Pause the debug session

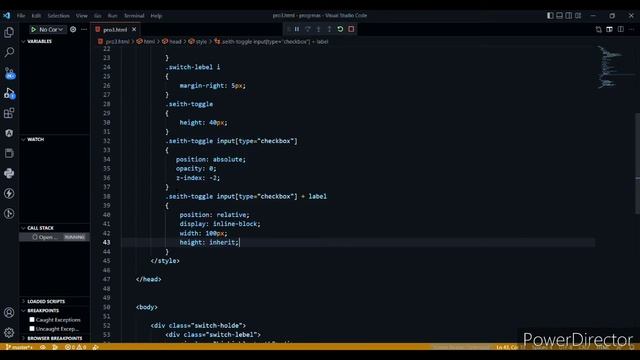coord(297,29)
